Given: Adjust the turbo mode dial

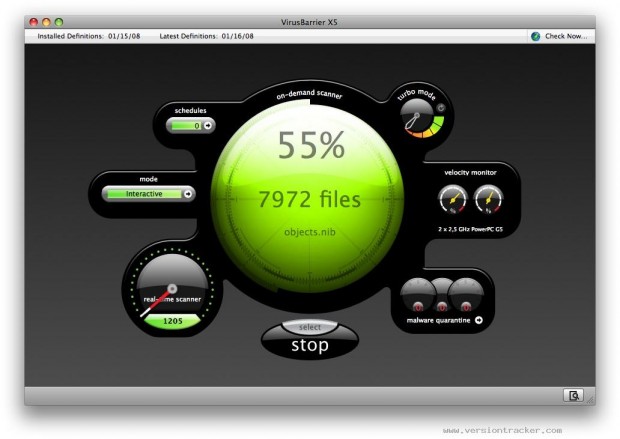Looking at the screenshot, I should [x=418, y=116].
